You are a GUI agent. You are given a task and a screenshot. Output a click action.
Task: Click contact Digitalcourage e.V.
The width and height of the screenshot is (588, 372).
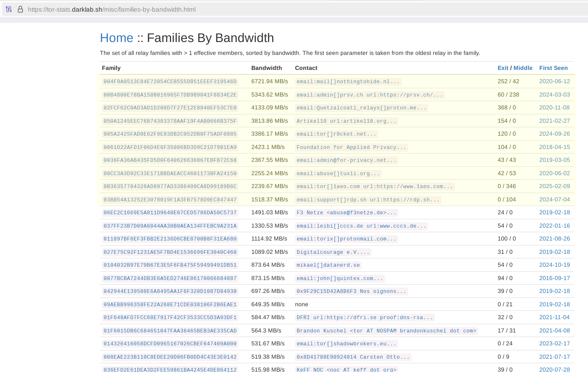point(333,252)
